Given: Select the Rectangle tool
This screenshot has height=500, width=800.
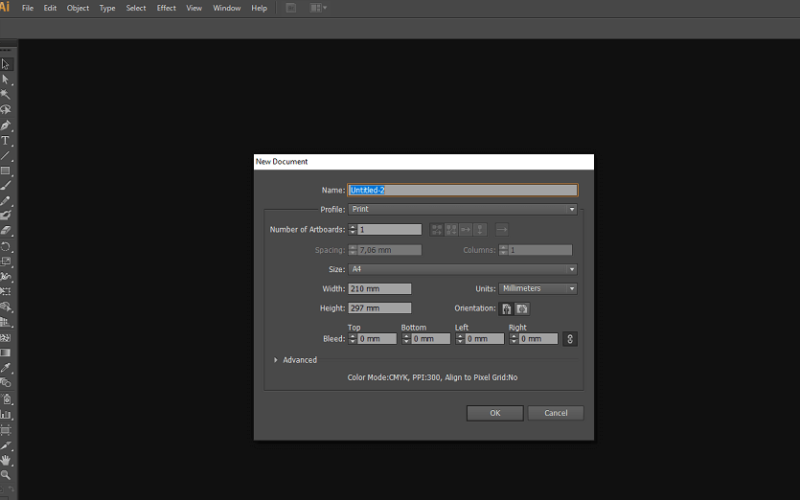Looking at the screenshot, I should (x=6, y=171).
